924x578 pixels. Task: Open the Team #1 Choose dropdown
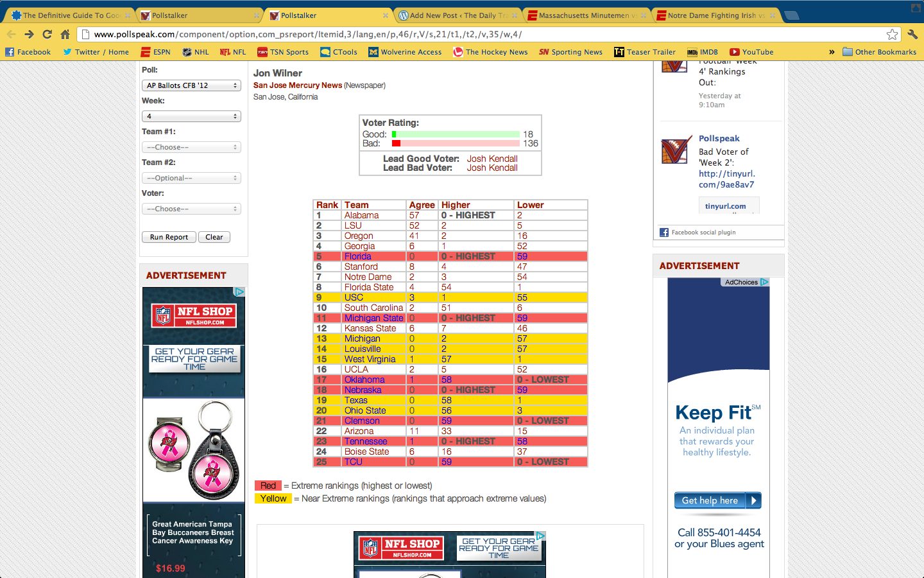click(x=191, y=147)
